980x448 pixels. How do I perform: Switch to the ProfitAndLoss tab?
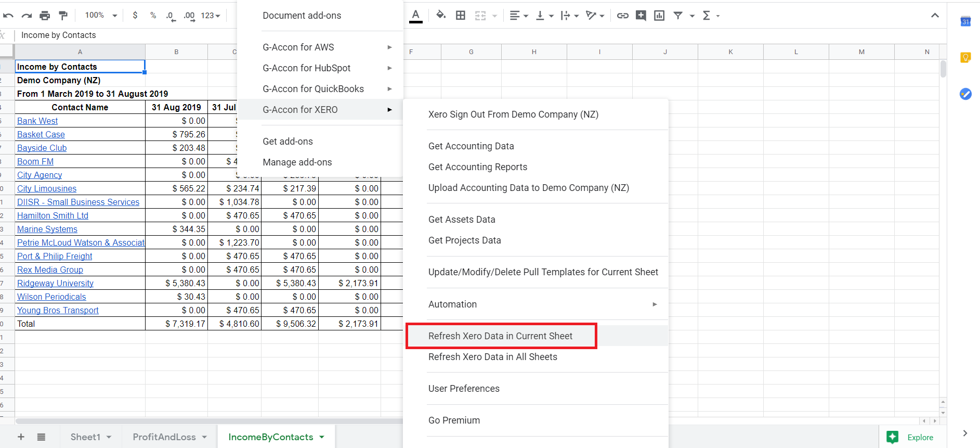(x=164, y=437)
